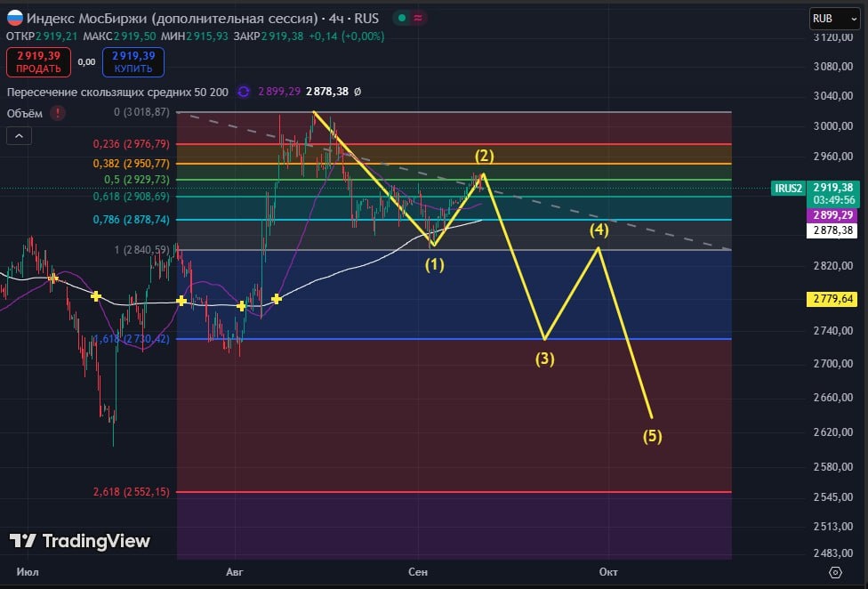
Task: Select the Объём indicator label
Action: tap(24, 114)
